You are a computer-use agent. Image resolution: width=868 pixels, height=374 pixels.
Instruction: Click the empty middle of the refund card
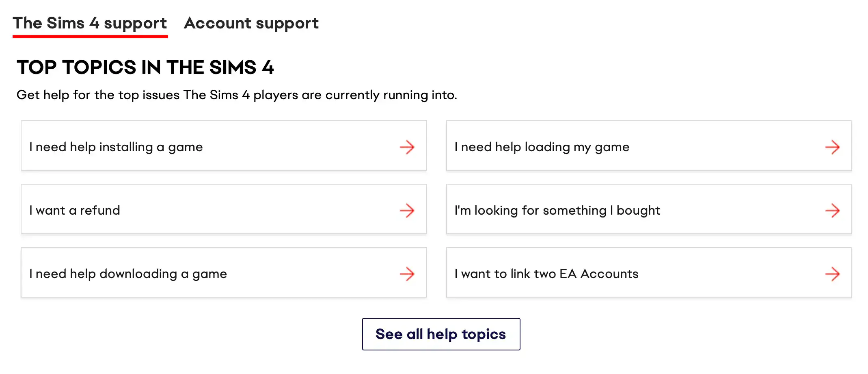pyautogui.click(x=260, y=211)
